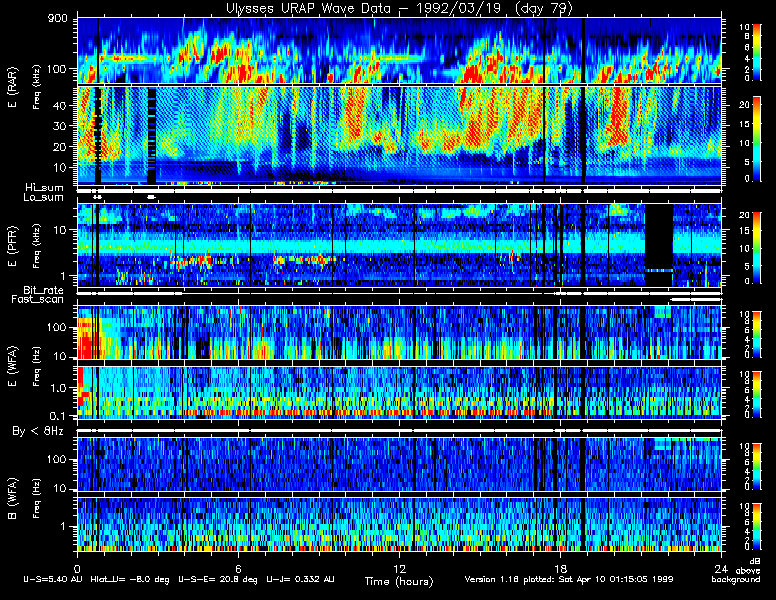Click the Hi_sum row label
This screenshot has width=776, height=600.
pos(45,188)
